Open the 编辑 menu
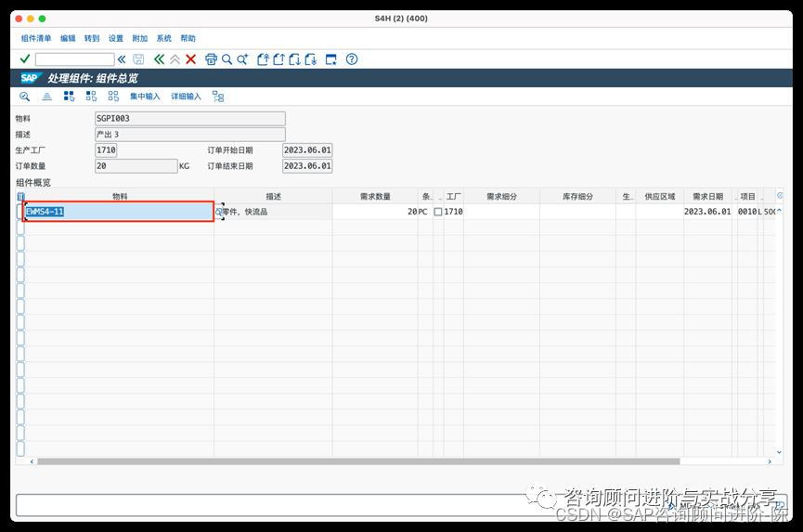The image size is (803, 532). coord(68,38)
